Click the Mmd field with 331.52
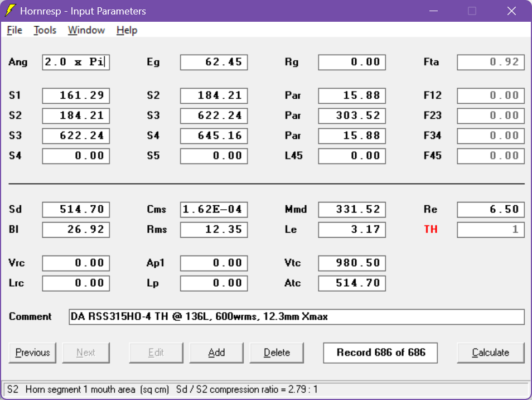 click(352, 210)
